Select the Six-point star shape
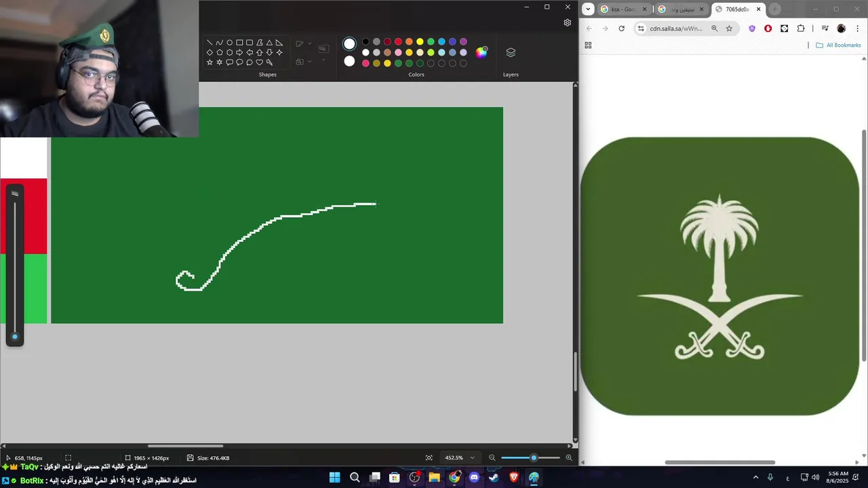The width and height of the screenshot is (868, 488). [x=220, y=62]
